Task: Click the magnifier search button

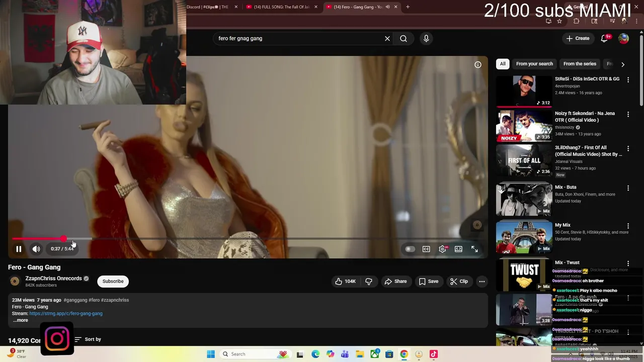Action: (x=404, y=38)
